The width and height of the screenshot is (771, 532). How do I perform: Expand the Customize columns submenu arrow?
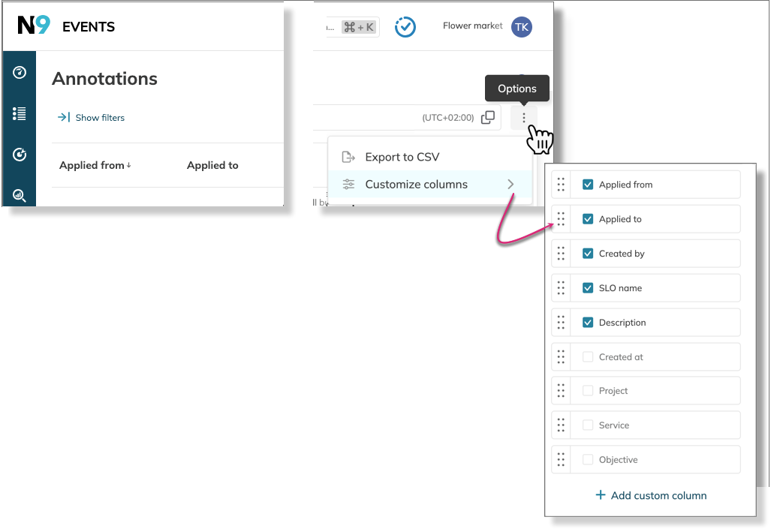pos(510,185)
